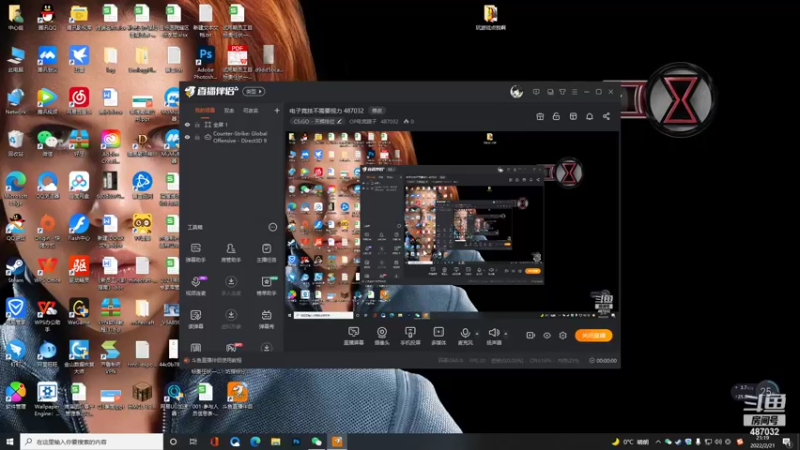
Task: Open the read-danmaku tool
Action: [x=196, y=319]
